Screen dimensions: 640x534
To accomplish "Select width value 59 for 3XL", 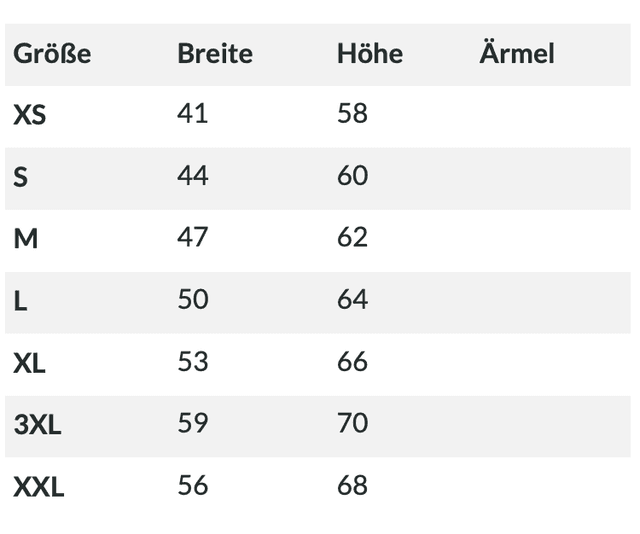I will pos(193,424).
